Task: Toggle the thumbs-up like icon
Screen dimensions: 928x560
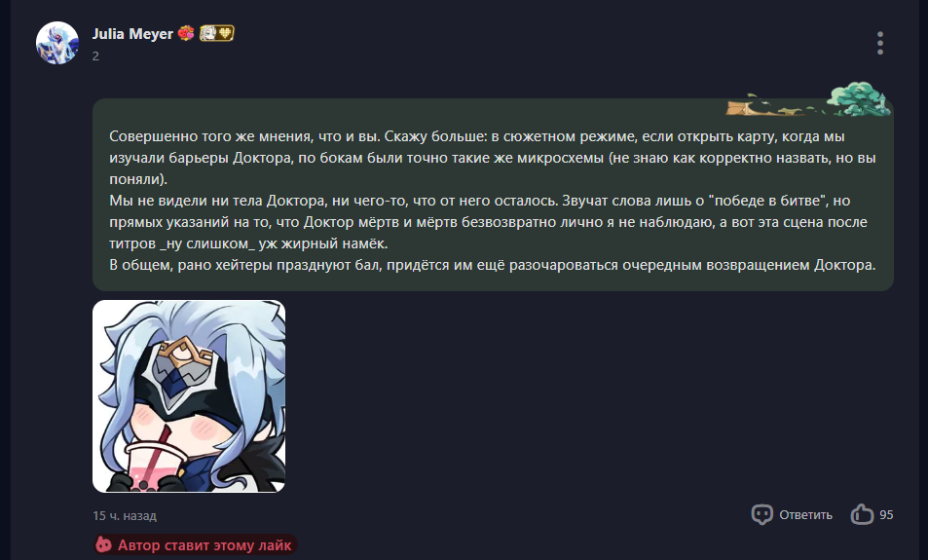Action: click(862, 514)
